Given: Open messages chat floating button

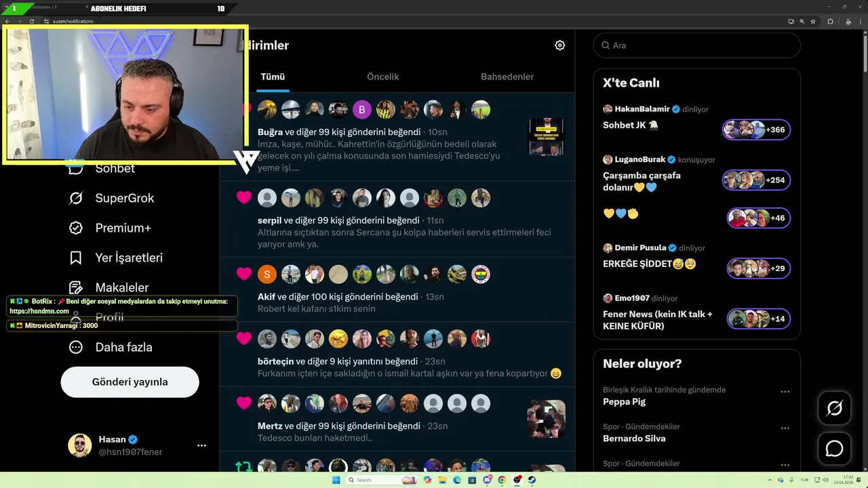Looking at the screenshot, I should tap(834, 449).
